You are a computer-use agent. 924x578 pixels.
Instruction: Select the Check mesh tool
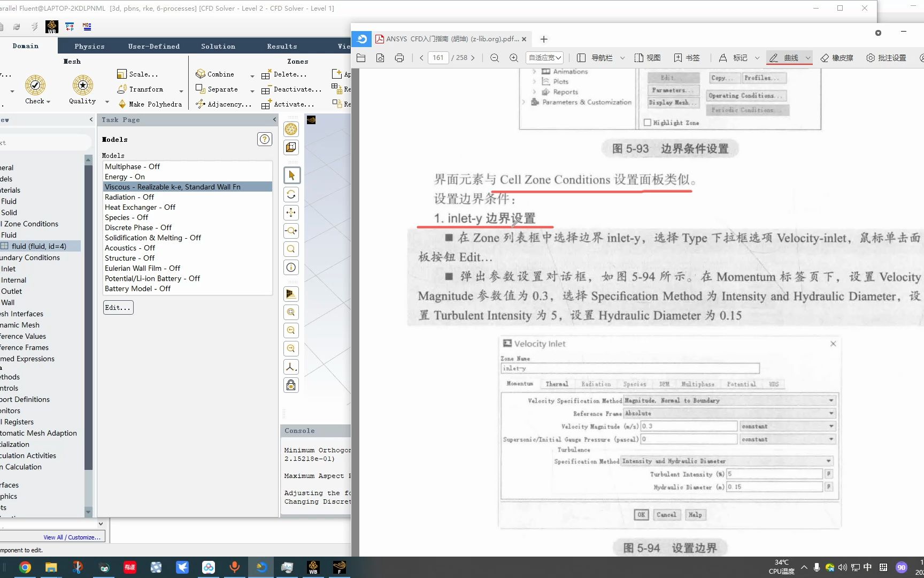tap(35, 86)
